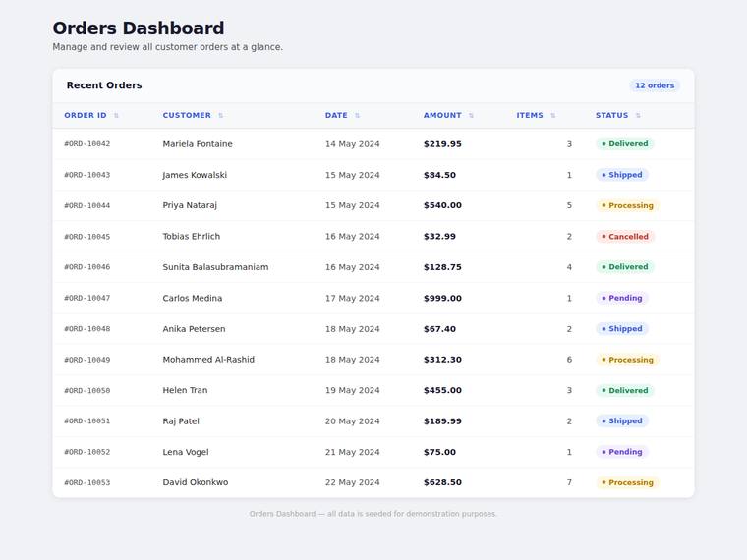Screen dimensions: 747x560
Task: Click Pending status for Carlos Medina
Action: click(622, 298)
